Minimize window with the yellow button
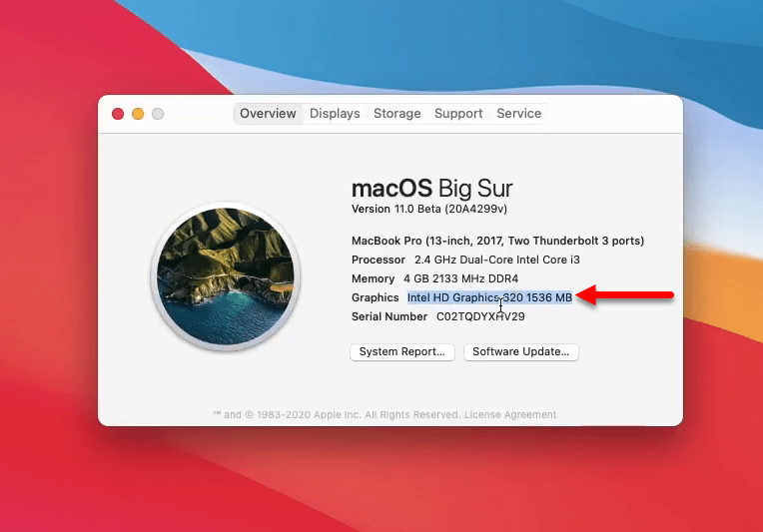Viewport: 763px width, 532px height. (138, 114)
